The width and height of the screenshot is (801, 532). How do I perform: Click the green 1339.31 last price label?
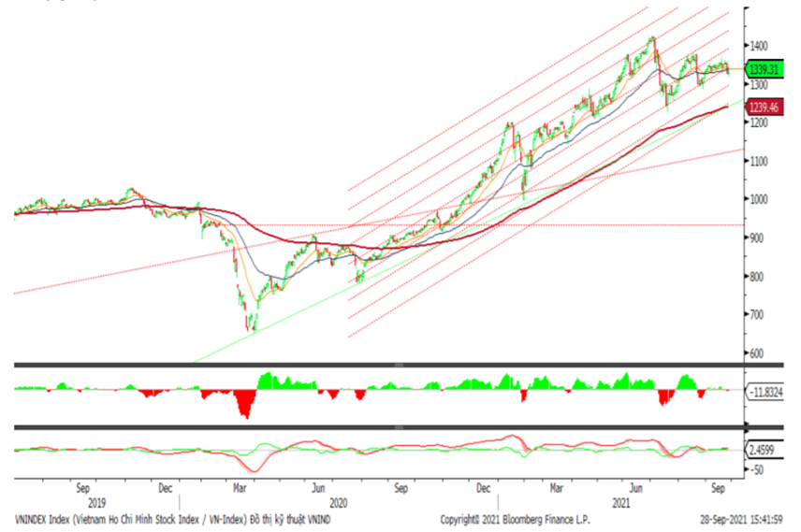click(x=765, y=68)
